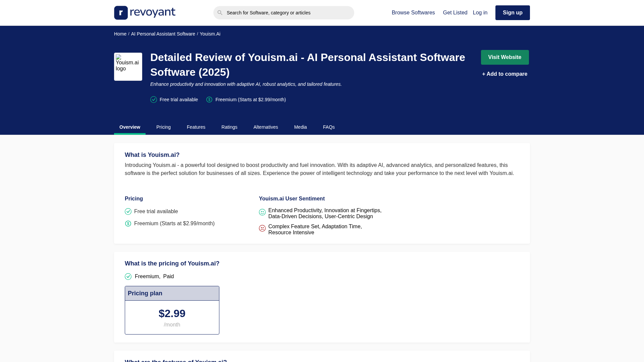Click the Pricing section dollar icon

[128, 224]
